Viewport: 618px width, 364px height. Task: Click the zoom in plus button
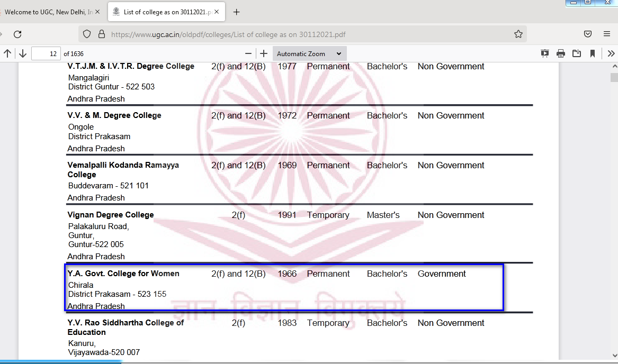point(264,53)
